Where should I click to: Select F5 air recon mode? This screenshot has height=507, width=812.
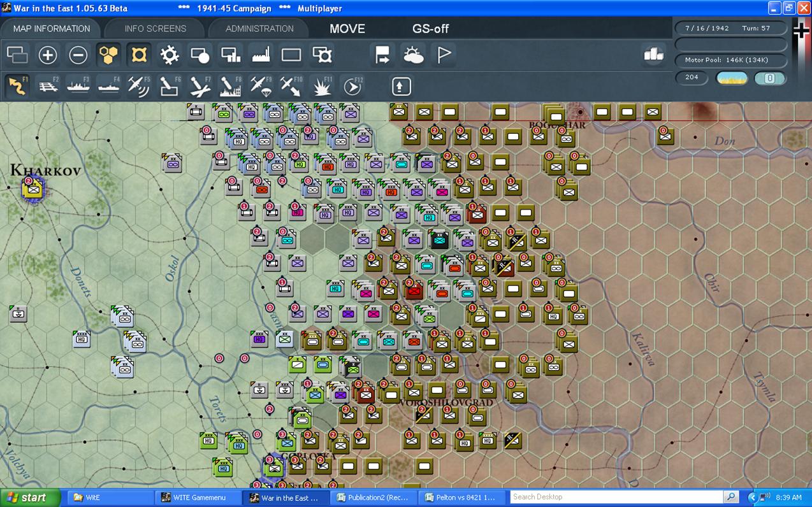tap(139, 86)
